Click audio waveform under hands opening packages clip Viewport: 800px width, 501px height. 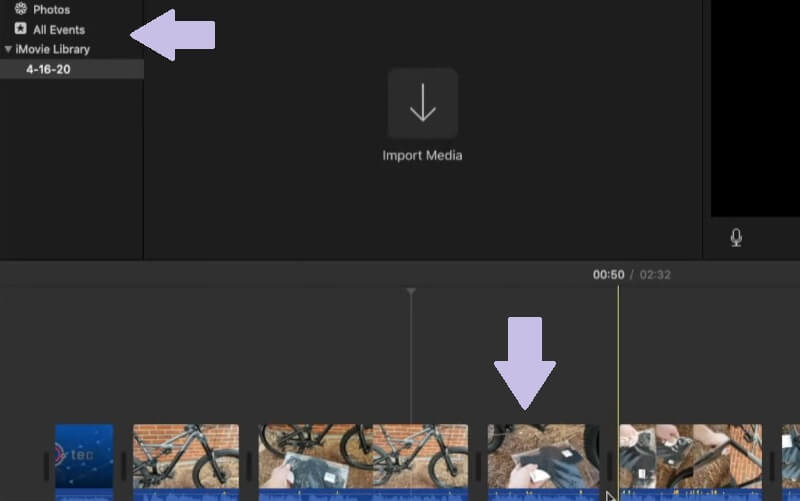pos(691,495)
